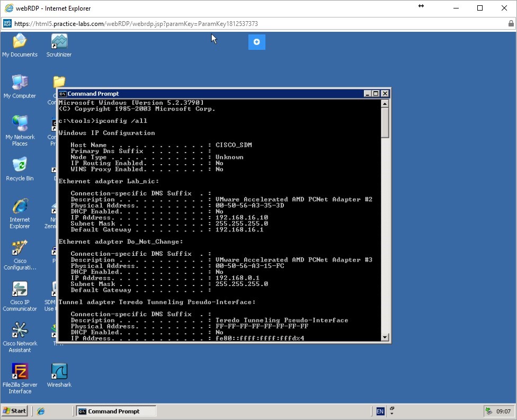Click the browser address bar URL
The image size is (517, 420).
pyautogui.click(x=136, y=24)
